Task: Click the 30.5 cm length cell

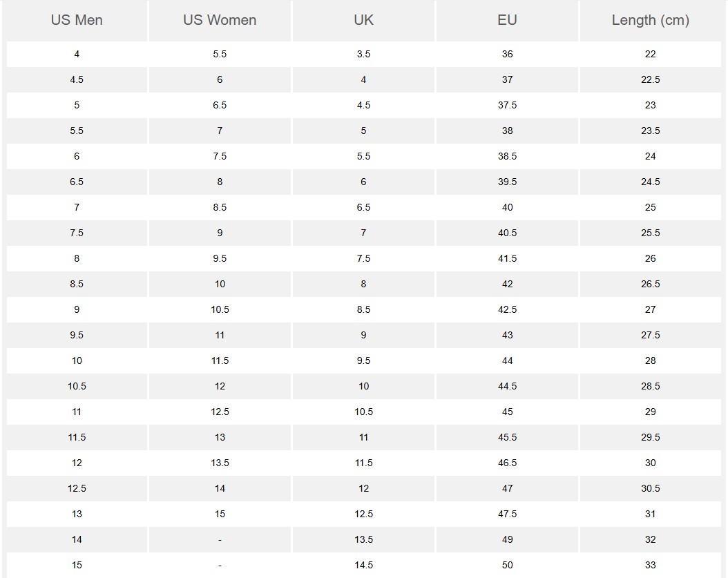Action: click(x=650, y=488)
